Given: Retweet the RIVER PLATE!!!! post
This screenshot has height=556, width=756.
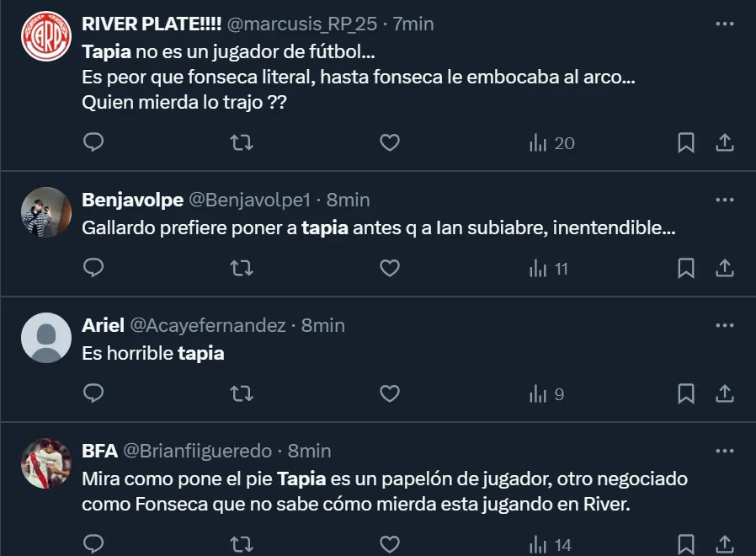Looking at the screenshot, I should pos(242,142).
